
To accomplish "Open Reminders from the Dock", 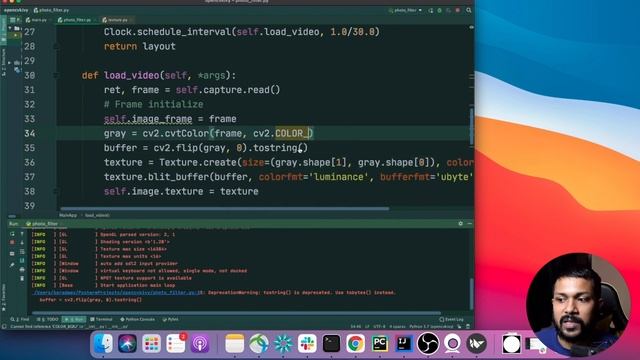I will [176, 344].
